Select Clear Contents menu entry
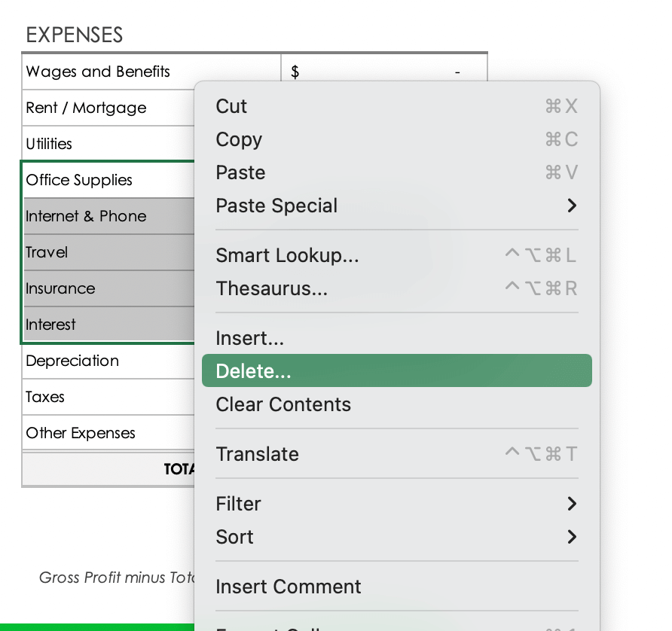Image resolution: width=672 pixels, height=631 pixels. pos(283,404)
